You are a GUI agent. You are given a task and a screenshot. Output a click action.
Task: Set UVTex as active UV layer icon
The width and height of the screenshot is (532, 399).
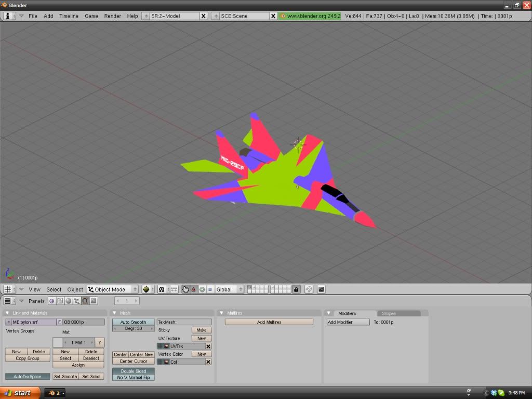[x=160, y=347]
